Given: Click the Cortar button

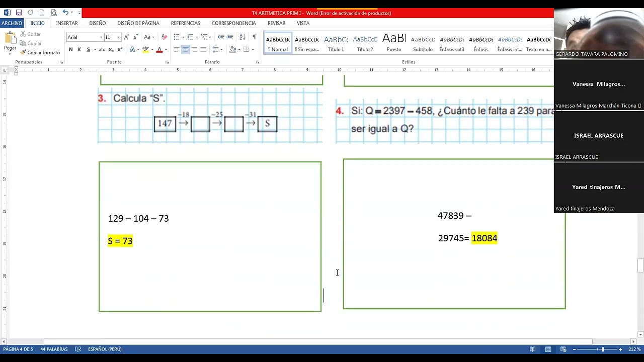Looking at the screenshot, I should pyautogui.click(x=31, y=34).
